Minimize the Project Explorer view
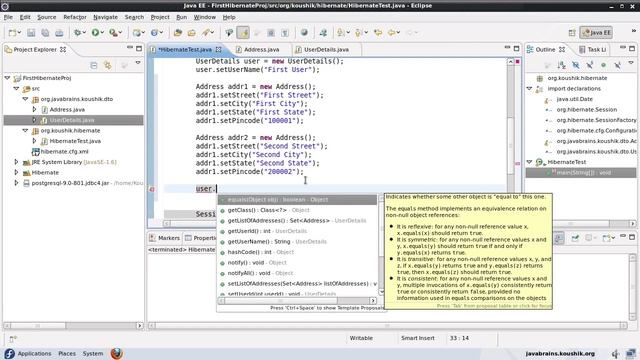The width and height of the screenshot is (640, 360). 129,48
